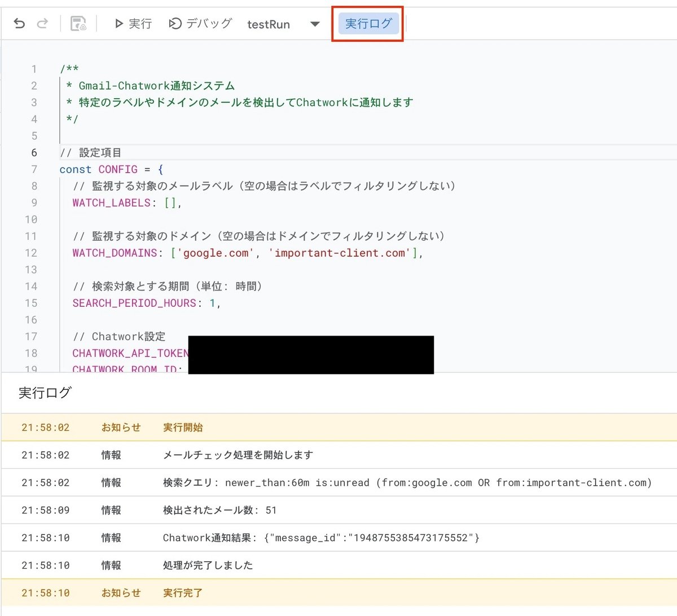Screen dimensions: 677x616
Task: Select testRun from the function selector
Action: pos(269,24)
